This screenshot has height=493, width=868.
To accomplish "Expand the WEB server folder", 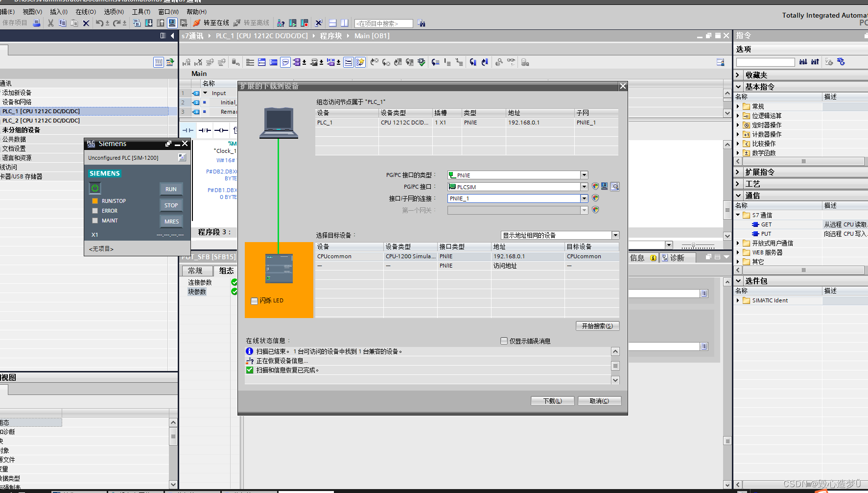I will [x=738, y=252].
